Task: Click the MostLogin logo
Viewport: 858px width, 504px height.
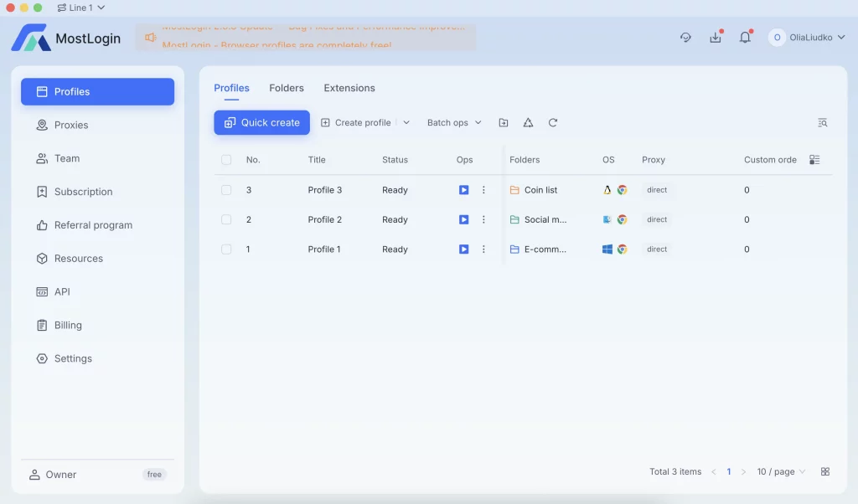Action: (65, 38)
